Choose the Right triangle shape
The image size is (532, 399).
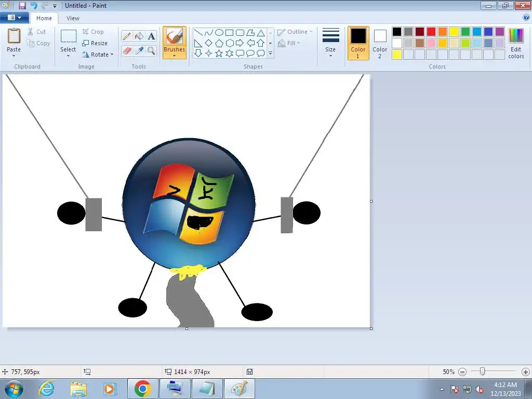(198, 43)
